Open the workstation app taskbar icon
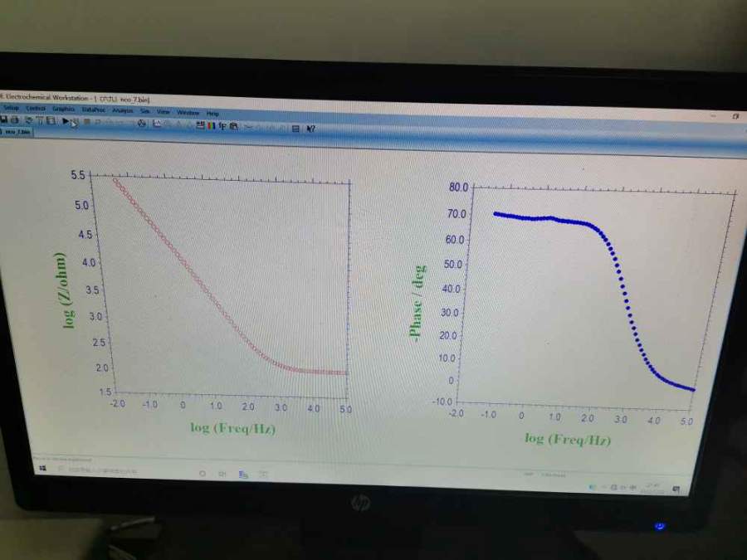Image resolution: width=747 pixels, height=560 pixels. 243,475
